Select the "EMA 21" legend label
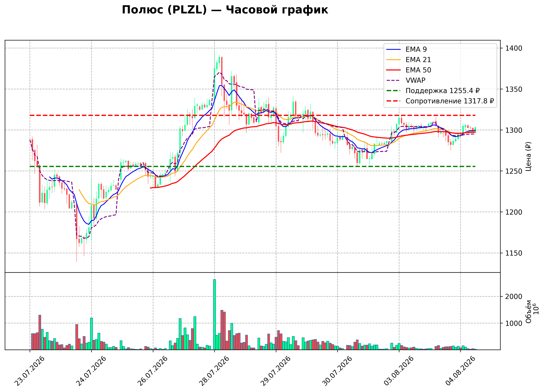545x392 pixels. pos(418,60)
